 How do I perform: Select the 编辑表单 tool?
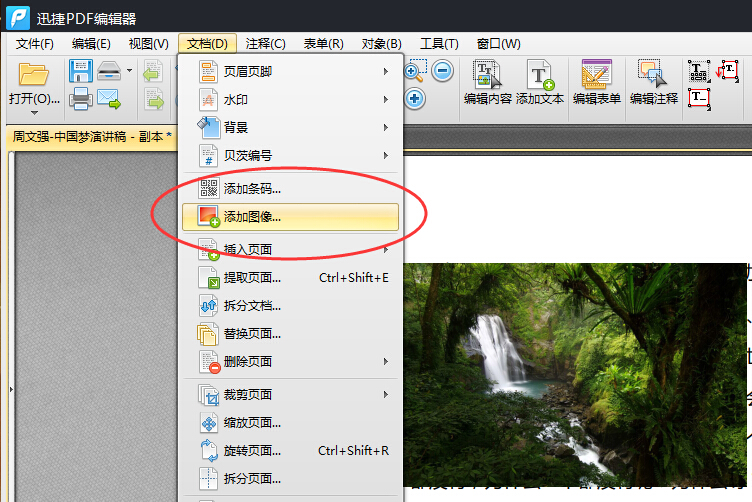(597, 82)
